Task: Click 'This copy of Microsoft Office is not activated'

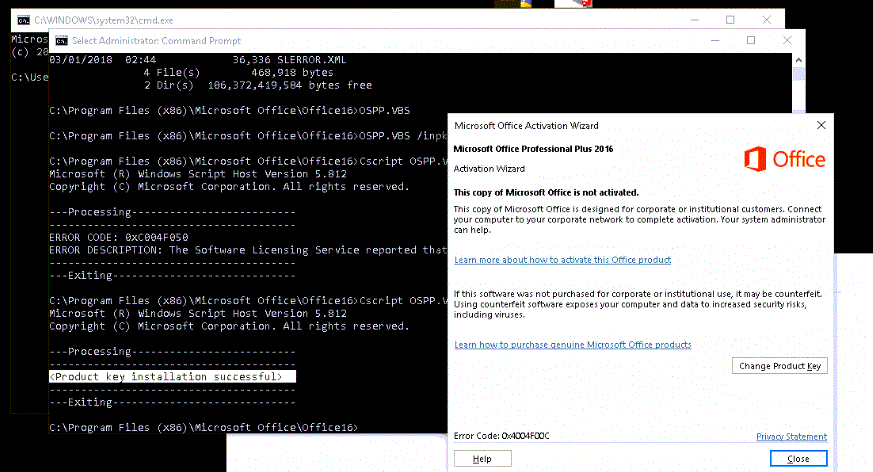Action: tap(546, 193)
